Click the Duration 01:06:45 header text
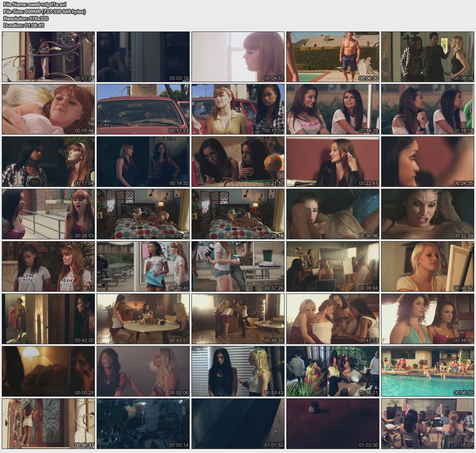This screenshot has width=476, height=453. [24, 25]
